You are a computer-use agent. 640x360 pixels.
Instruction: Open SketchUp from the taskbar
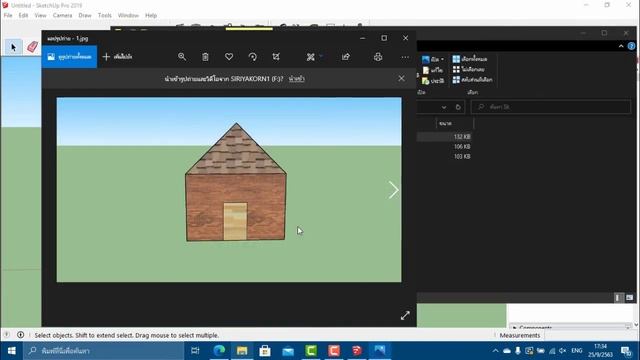pos(357,351)
